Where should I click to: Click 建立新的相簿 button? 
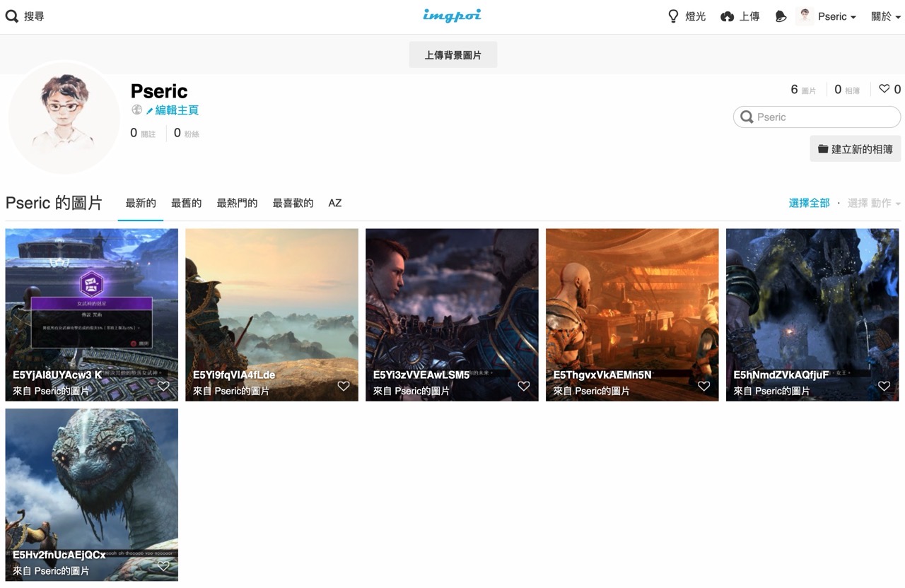click(x=856, y=149)
